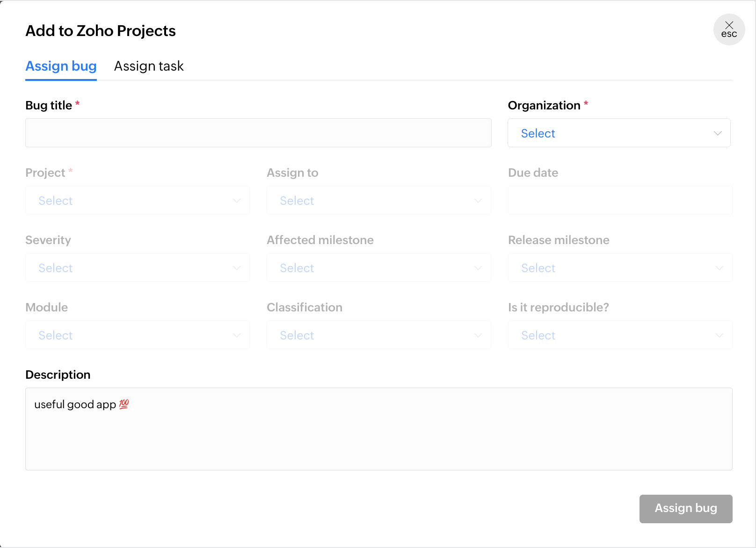756x548 pixels.
Task: Open the Project select dropdown
Action: click(138, 201)
